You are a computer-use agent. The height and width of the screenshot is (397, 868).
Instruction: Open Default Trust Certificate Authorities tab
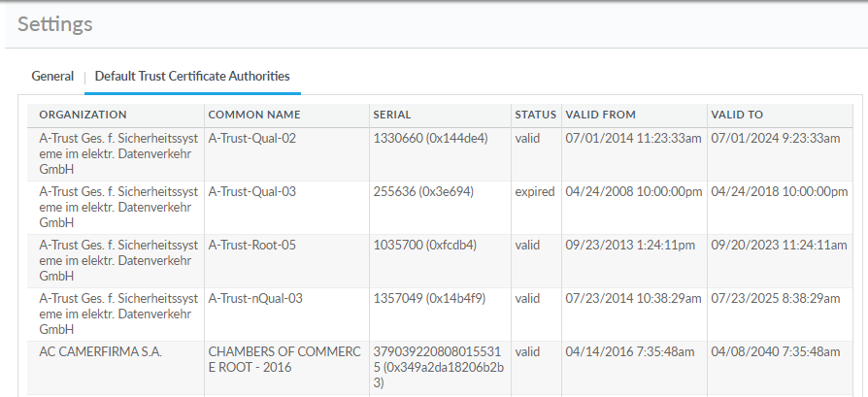(191, 76)
